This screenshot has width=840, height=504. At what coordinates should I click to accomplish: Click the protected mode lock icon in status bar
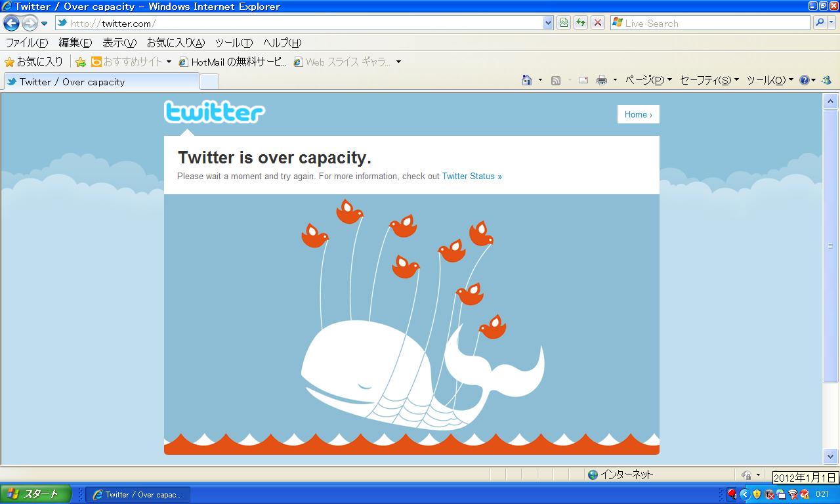point(746,474)
